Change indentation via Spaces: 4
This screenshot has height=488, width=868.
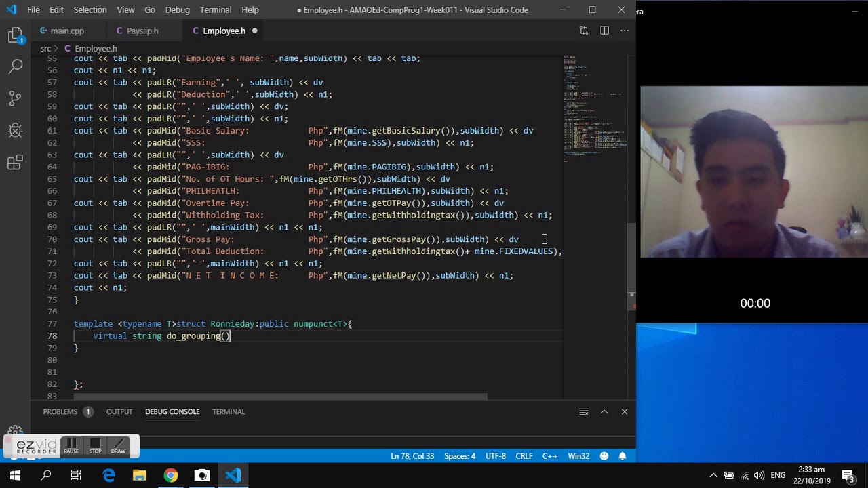pos(460,456)
